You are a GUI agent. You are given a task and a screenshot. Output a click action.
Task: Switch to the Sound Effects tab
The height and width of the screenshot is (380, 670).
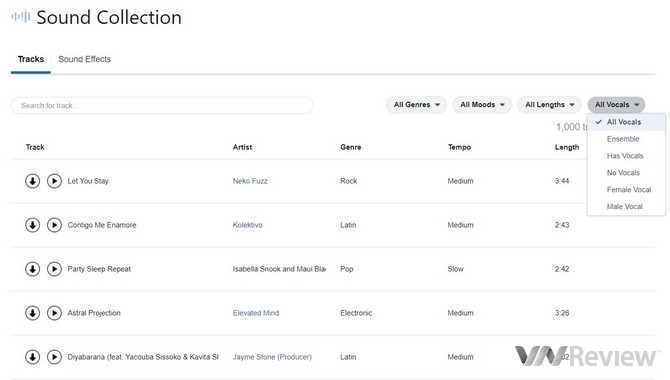(85, 59)
